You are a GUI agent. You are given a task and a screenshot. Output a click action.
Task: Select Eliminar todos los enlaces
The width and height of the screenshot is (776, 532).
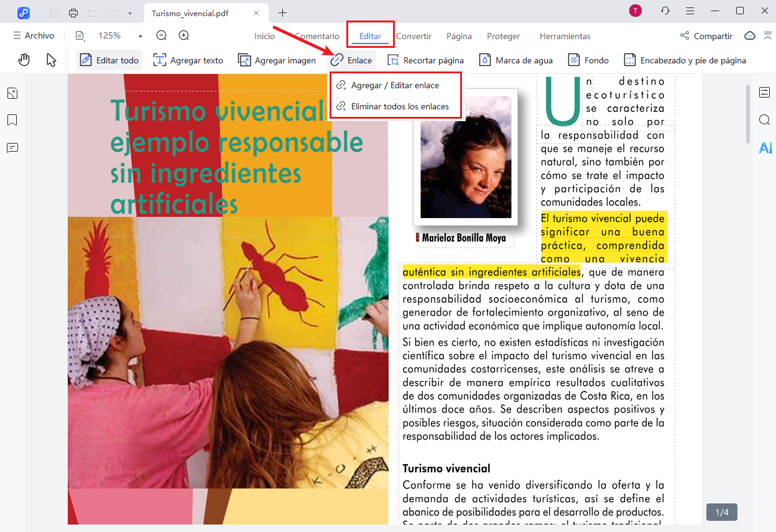point(399,106)
